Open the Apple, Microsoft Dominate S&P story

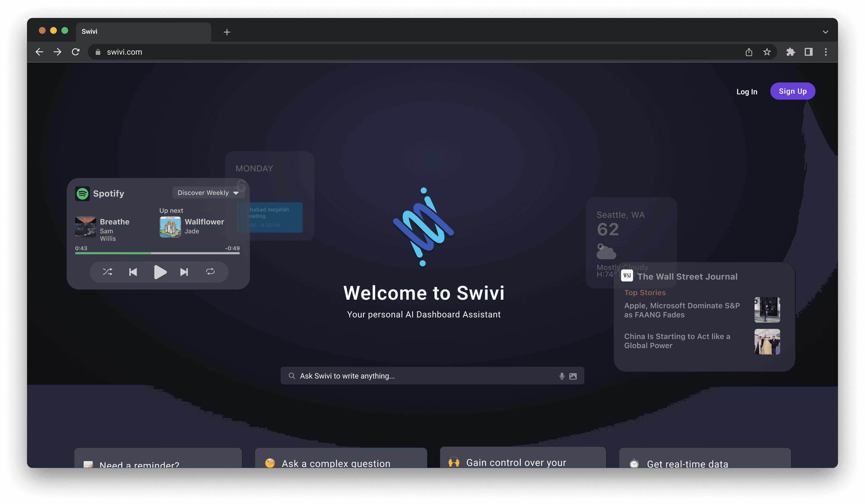pos(682,310)
